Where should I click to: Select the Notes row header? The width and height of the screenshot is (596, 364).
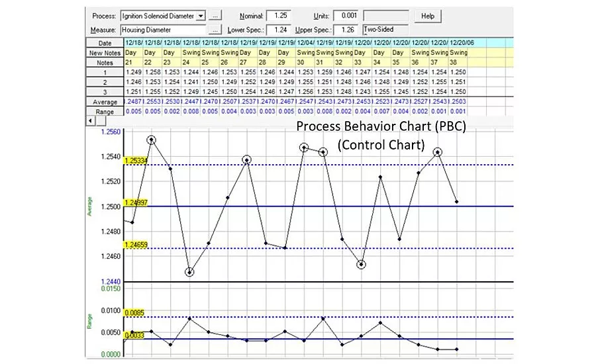pyautogui.click(x=105, y=63)
